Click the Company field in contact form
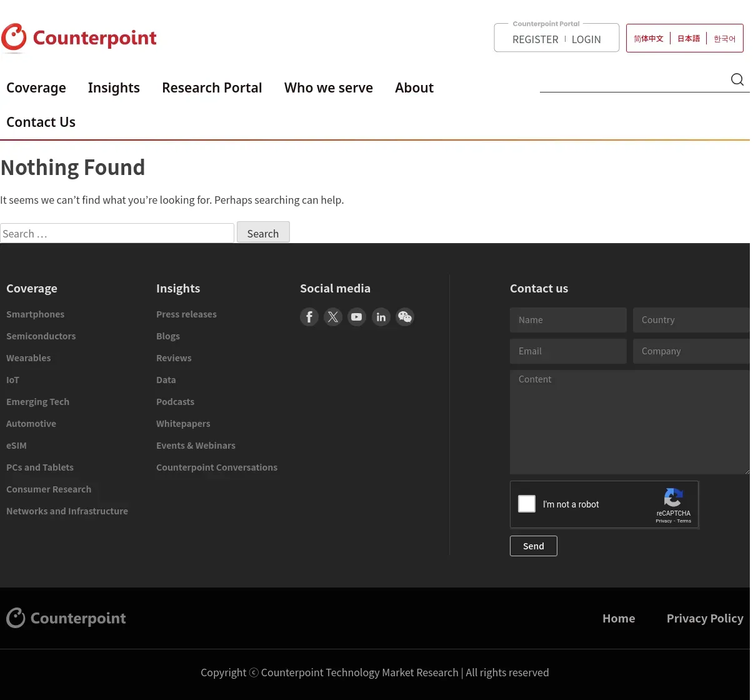Image resolution: width=753 pixels, height=700 pixels. [x=691, y=351]
